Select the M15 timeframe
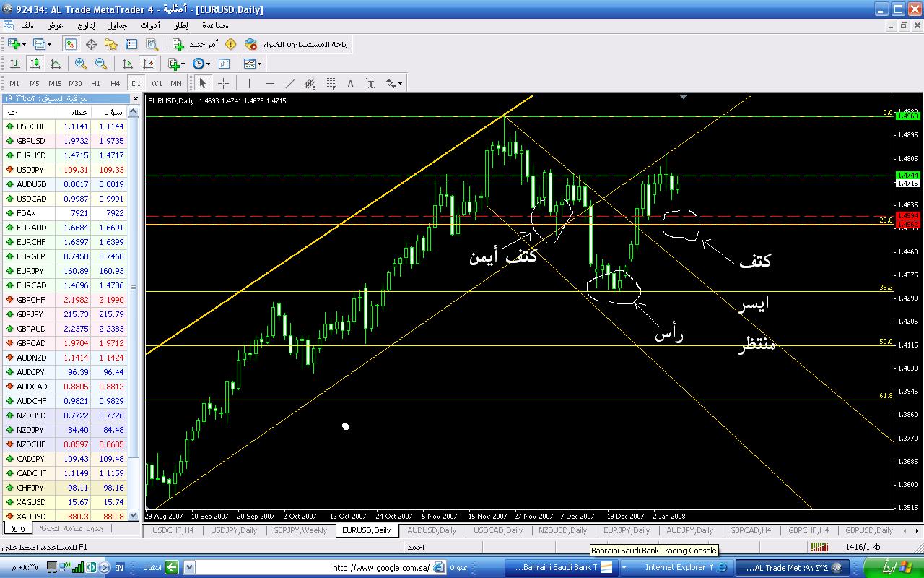This screenshot has width=924, height=578. click(x=55, y=83)
